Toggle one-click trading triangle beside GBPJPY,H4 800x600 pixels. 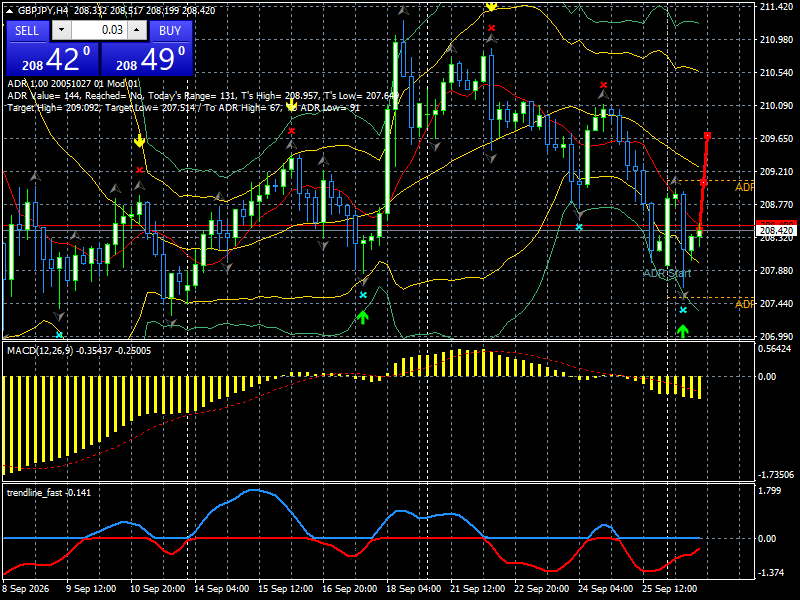[10, 10]
